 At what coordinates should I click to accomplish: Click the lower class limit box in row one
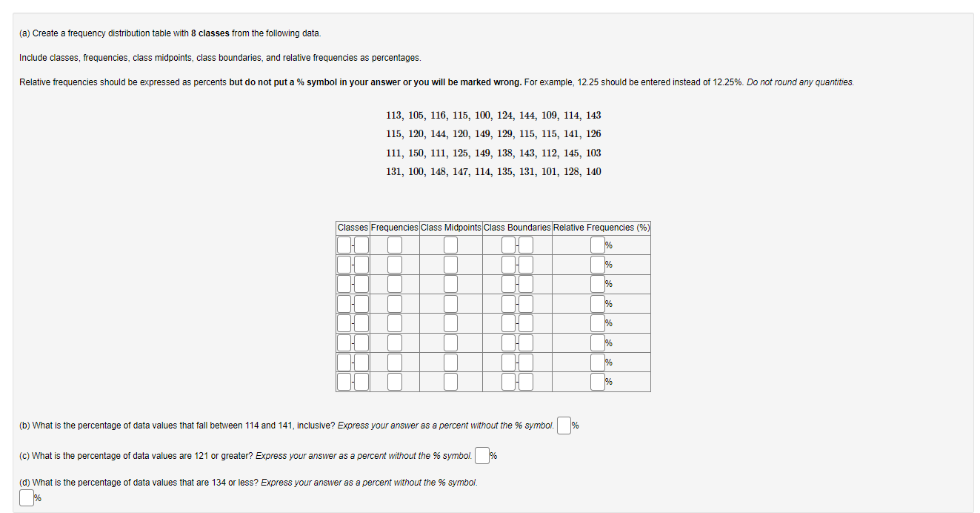click(343, 244)
